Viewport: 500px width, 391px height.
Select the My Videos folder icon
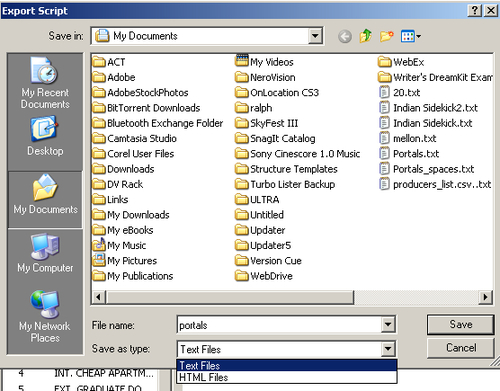tap(242, 61)
